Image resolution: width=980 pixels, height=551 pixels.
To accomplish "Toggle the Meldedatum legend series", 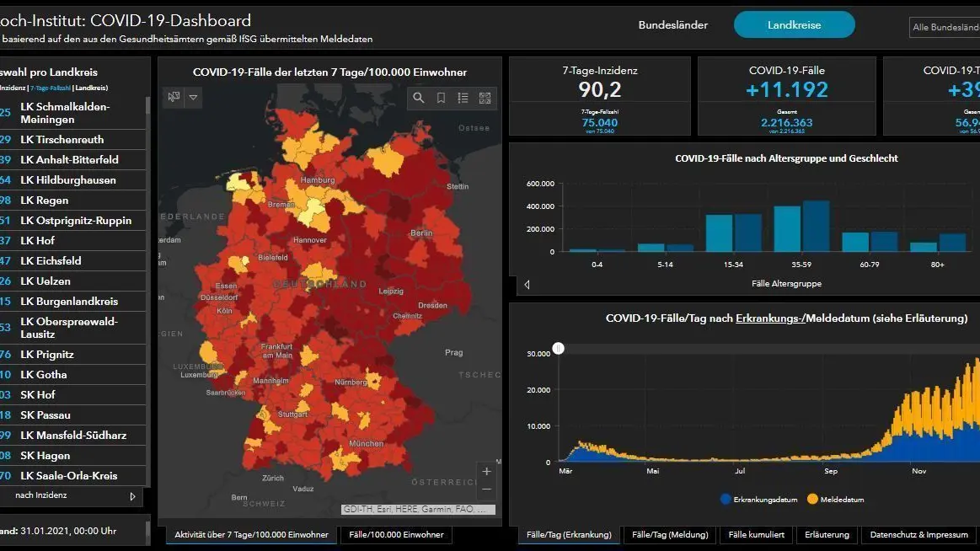I will pyautogui.click(x=836, y=500).
